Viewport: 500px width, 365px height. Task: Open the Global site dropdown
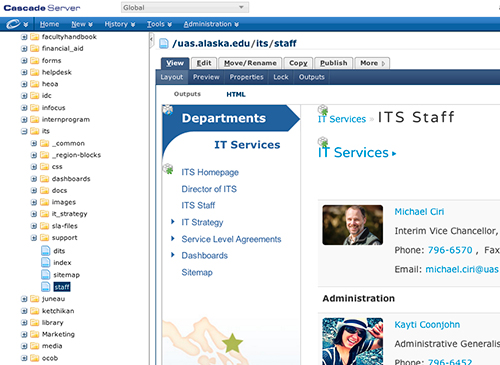185,7
